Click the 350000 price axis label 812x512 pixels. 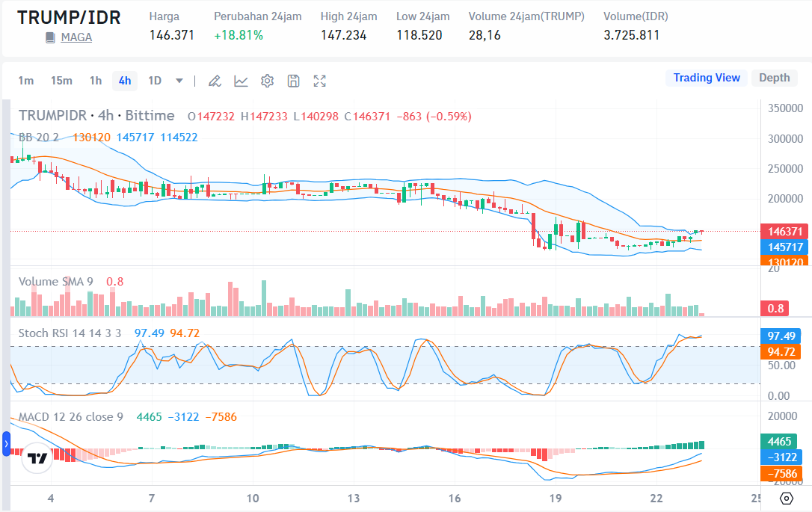[x=785, y=108]
